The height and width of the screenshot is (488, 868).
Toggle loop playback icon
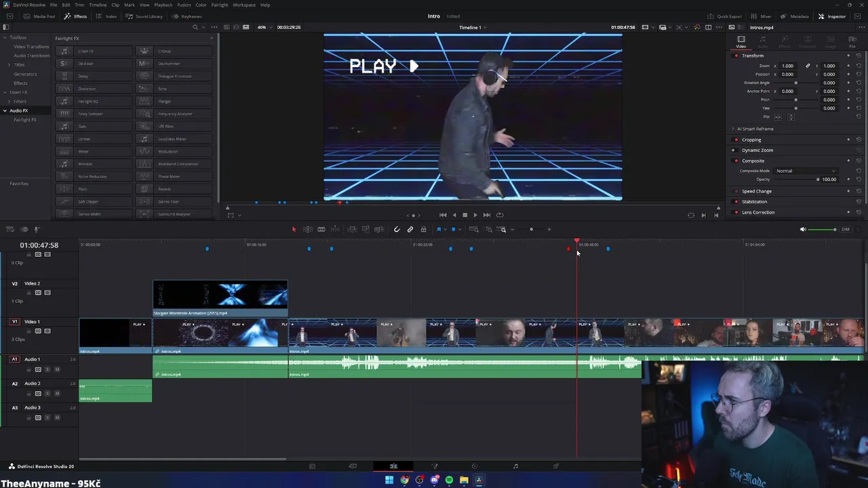click(500, 215)
